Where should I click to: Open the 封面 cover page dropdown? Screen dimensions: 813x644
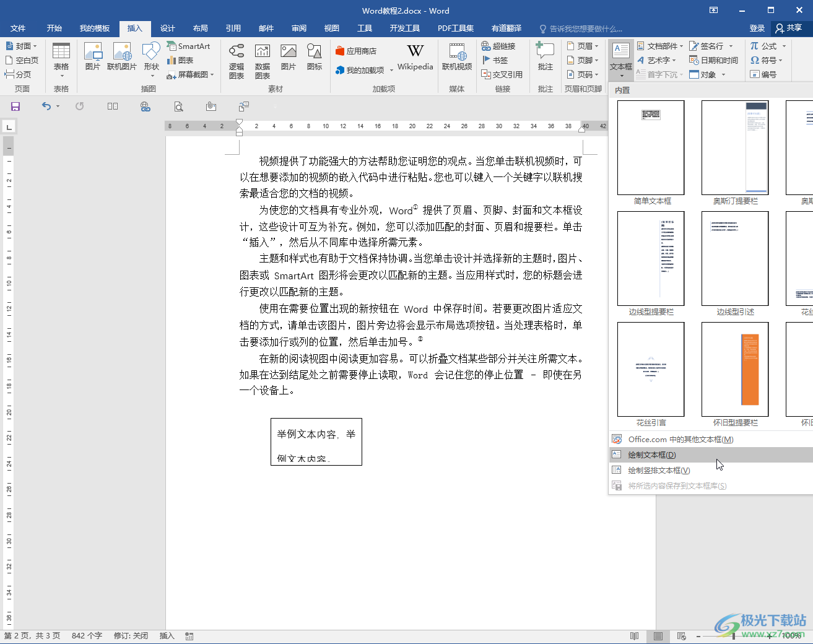[21, 46]
